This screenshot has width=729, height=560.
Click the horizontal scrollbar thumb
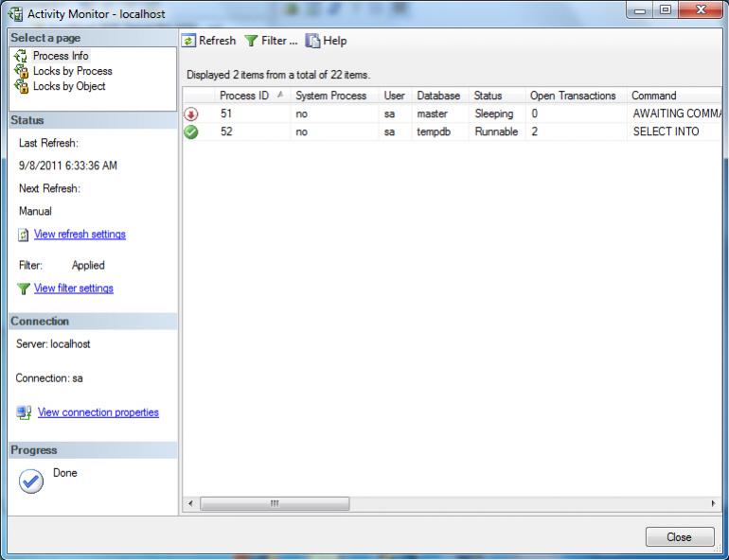(275, 504)
